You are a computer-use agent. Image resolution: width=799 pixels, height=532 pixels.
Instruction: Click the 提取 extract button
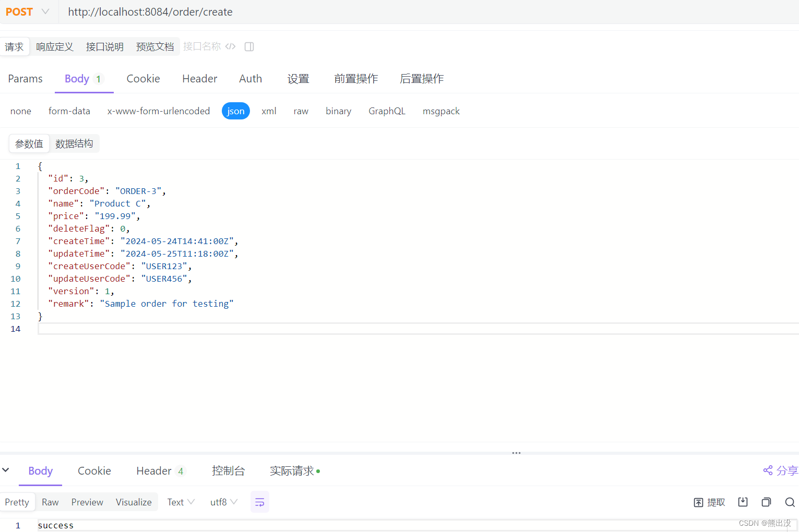(x=709, y=502)
